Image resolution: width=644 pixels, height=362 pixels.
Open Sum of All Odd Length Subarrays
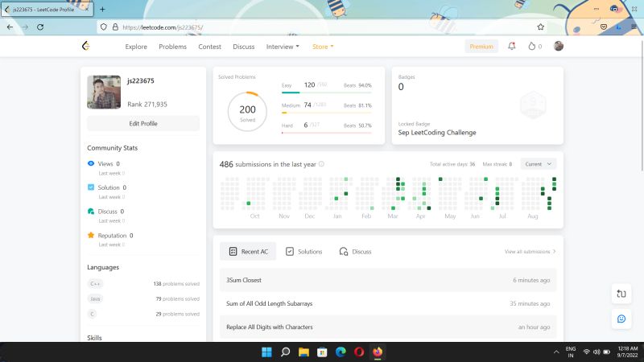(x=388, y=303)
